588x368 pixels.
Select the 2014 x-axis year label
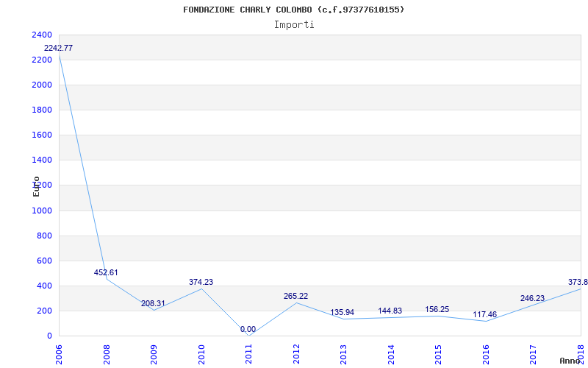pyautogui.click(x=391, y=354)
